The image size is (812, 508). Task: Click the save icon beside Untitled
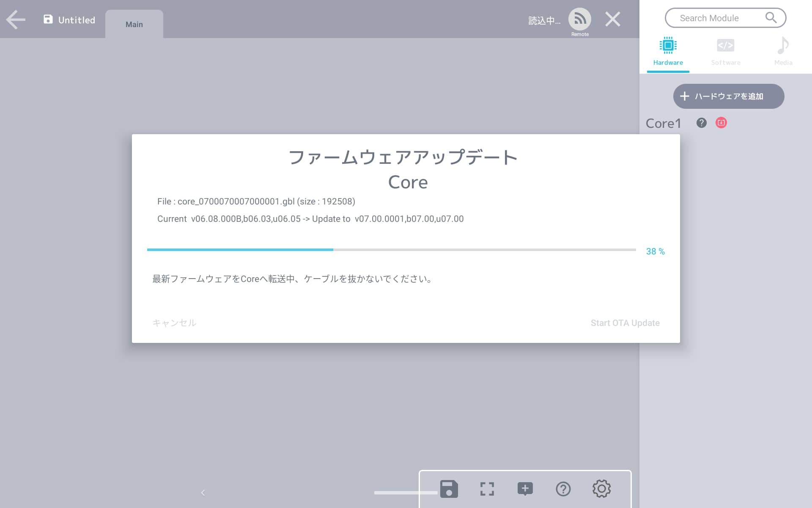(x=48, y=19)
